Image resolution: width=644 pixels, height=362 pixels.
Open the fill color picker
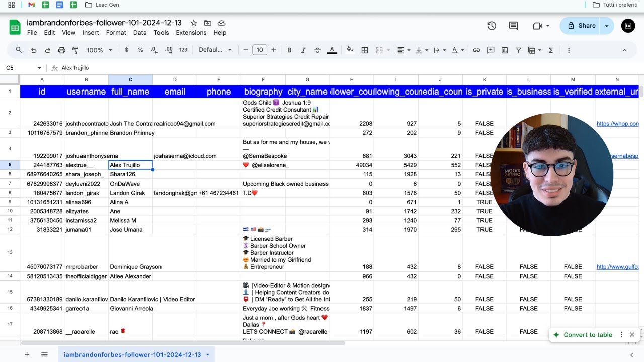(x=350, y=50)
